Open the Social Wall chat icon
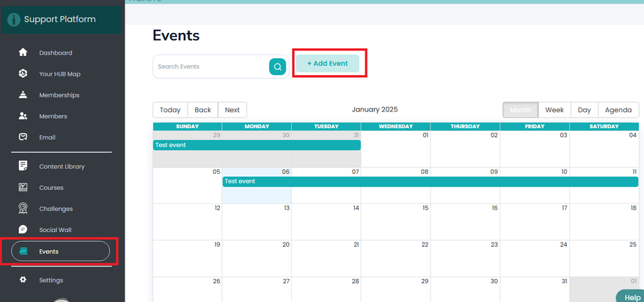This screenshot has height=302, width=644. click(x=23, y=229)
